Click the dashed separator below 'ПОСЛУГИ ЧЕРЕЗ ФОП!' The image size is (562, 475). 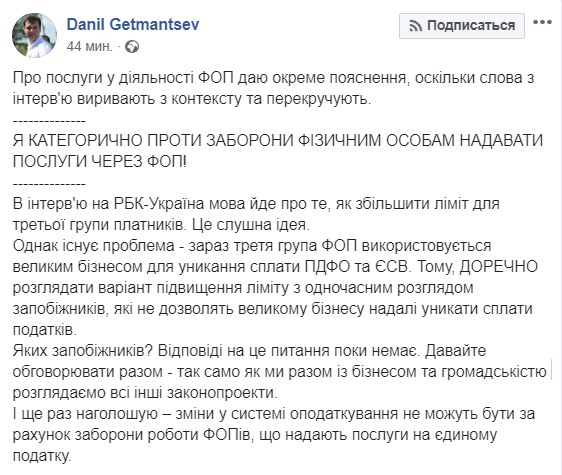coord(49,185)
